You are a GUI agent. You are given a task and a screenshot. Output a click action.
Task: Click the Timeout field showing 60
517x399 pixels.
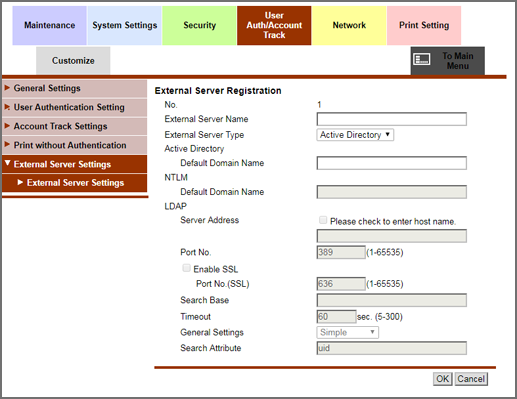pos(336,316)
